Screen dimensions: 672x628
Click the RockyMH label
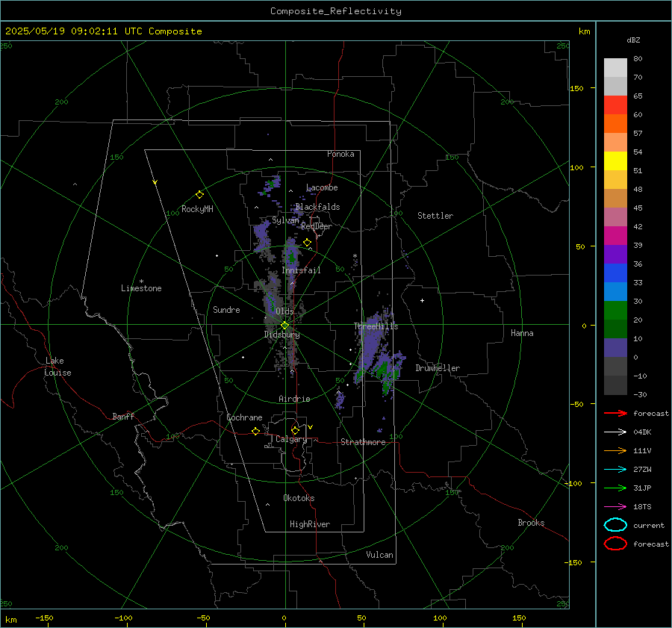tap(197, 209)
